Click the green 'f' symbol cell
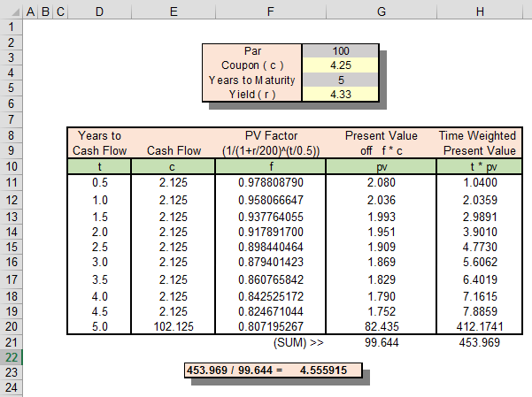532x397 pixels. pos(271,166)
